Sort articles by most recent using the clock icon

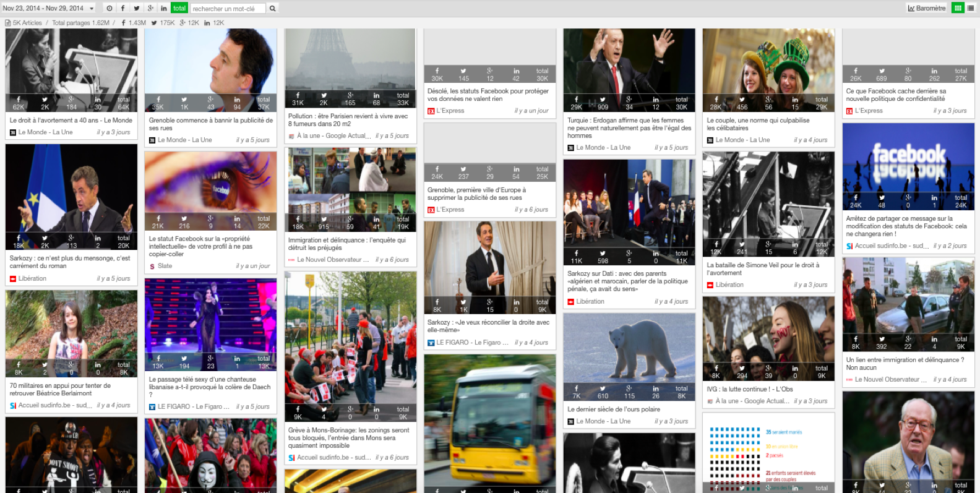pos(110,8)
